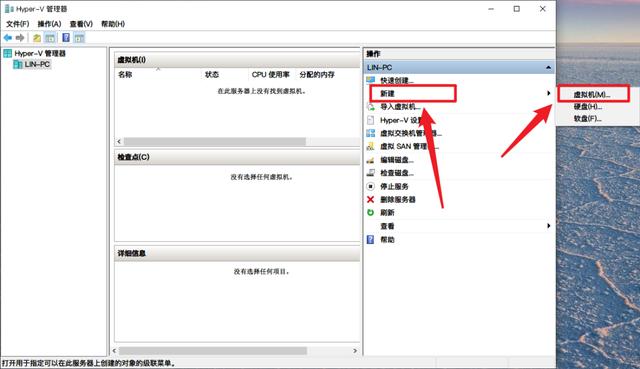Click the 新建 action entry

point(387,93)
